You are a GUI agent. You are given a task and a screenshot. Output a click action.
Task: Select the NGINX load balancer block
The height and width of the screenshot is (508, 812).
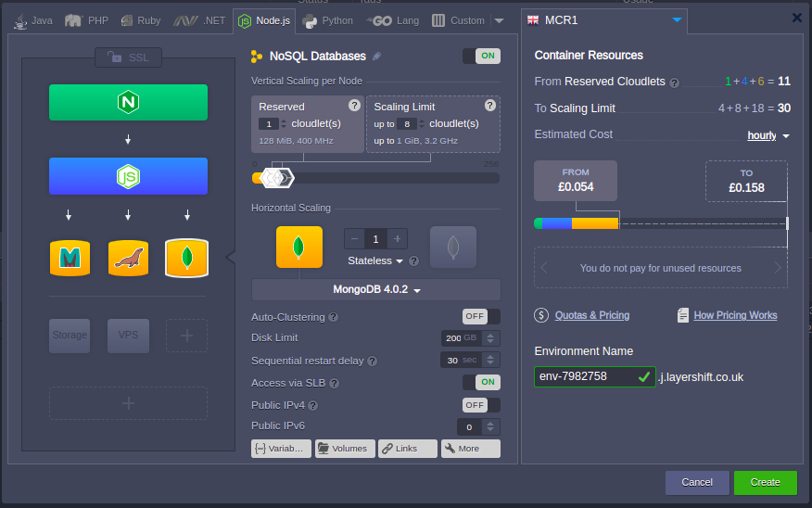coord(129,103)
